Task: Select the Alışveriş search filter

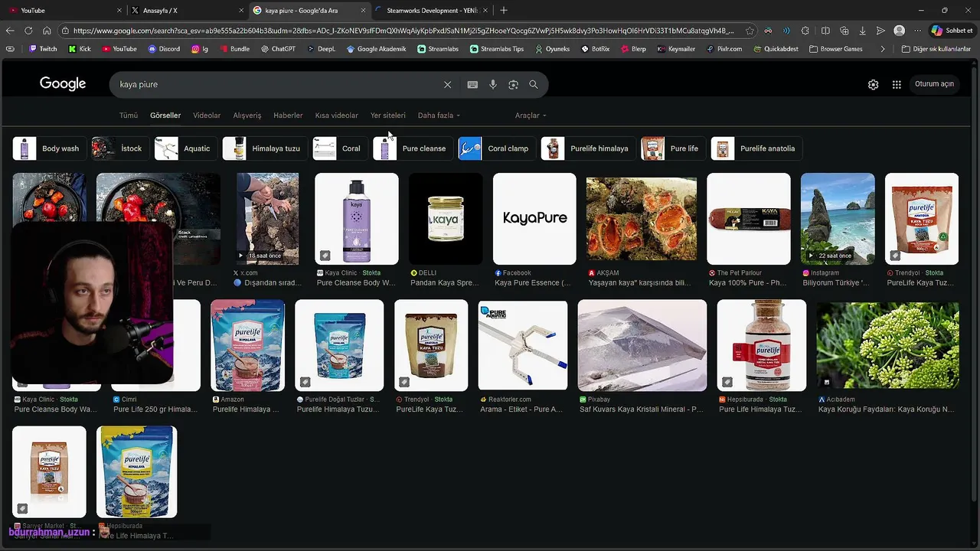Action: pyautogui.click(x=247, y=116)
